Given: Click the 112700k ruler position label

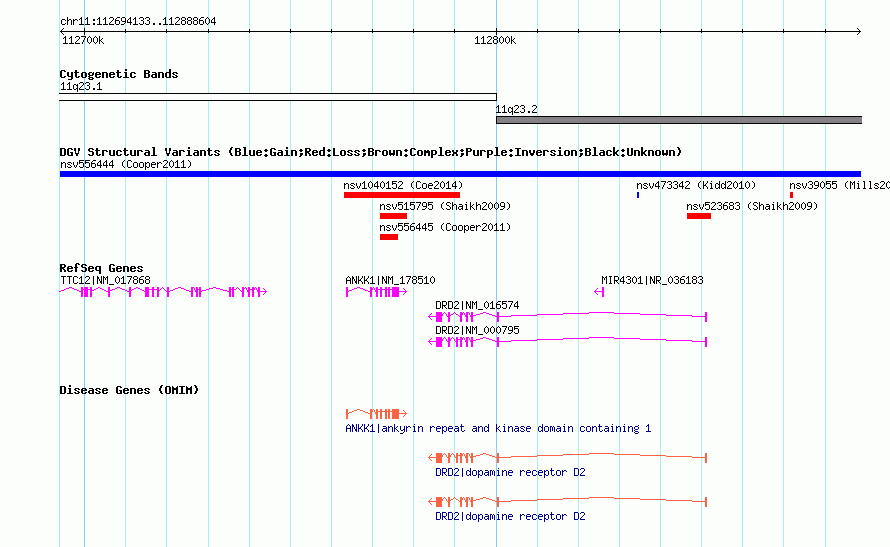Looking at the screenshot, I should (x=83, y=40).
